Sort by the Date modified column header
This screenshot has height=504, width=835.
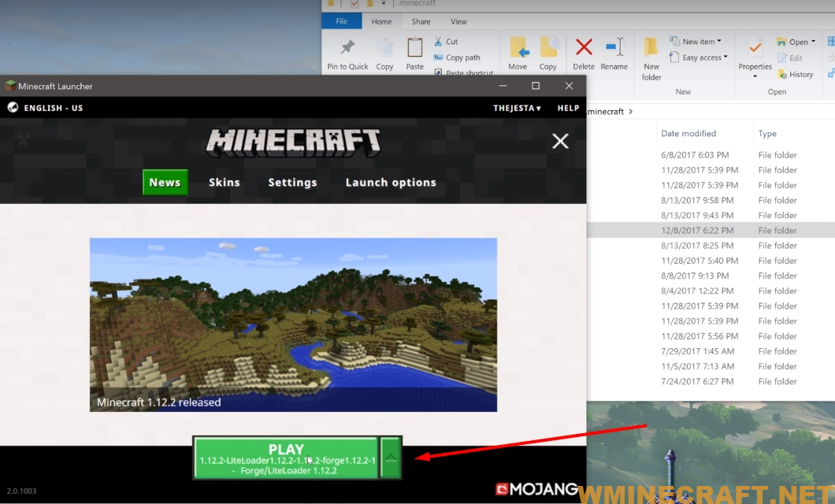coord(688,134)
